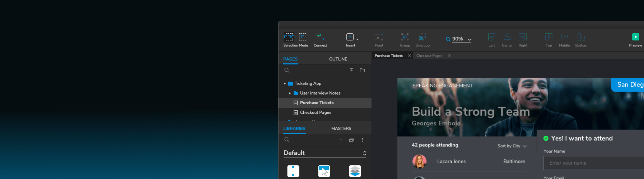Click the Lacara Jones name
This screenshot has height=179, width=644.
(451, 161)
